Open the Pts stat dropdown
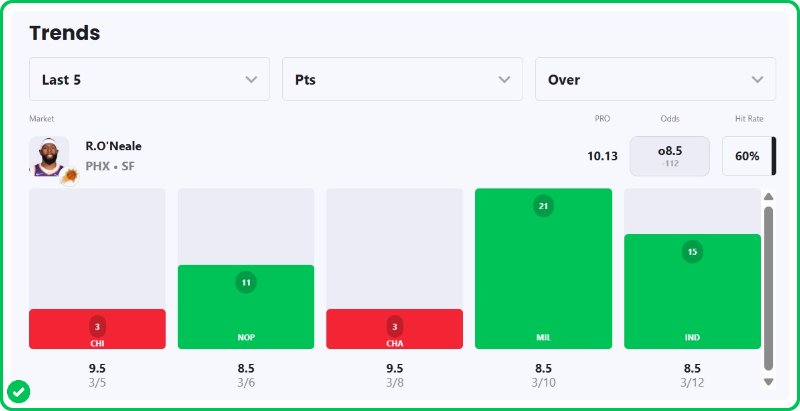The width and height of the screenshot is (800, 411). 402,79
